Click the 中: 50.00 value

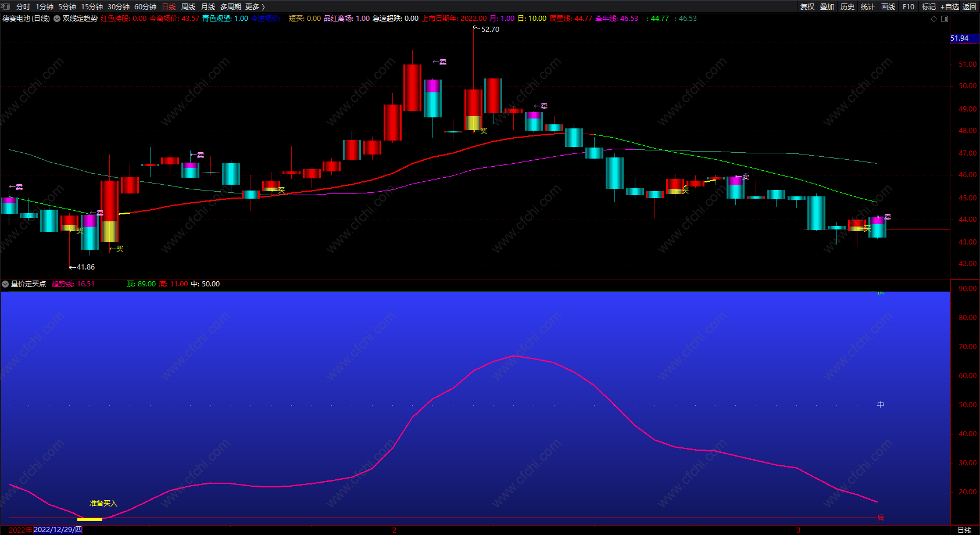tap(205, 284)
